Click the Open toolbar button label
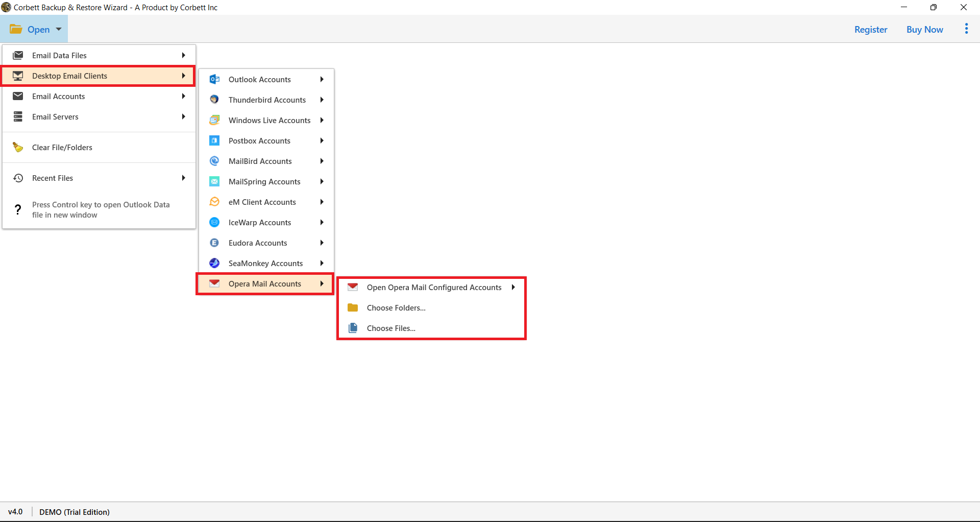Viewport: 980px width, 522px height. (38, 29)
